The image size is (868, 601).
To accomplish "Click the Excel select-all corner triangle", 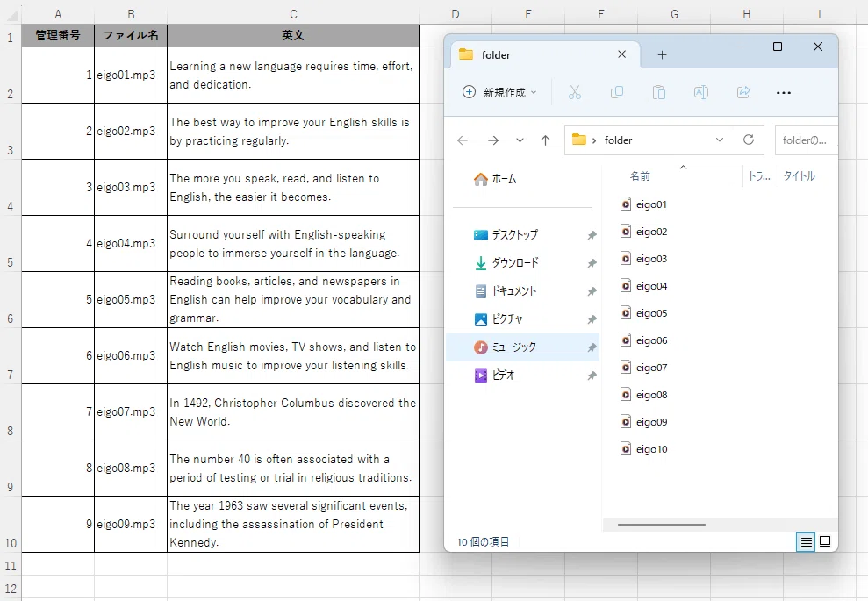I will point(11,14).
